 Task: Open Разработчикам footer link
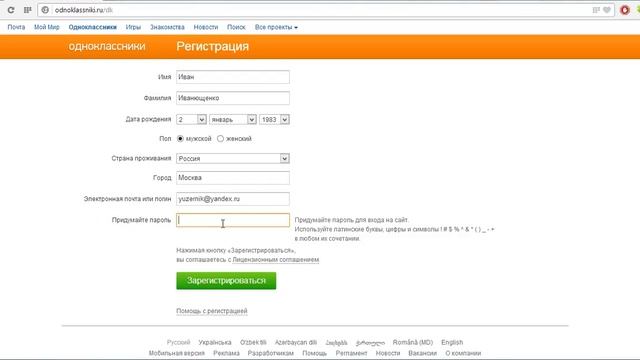271,353
